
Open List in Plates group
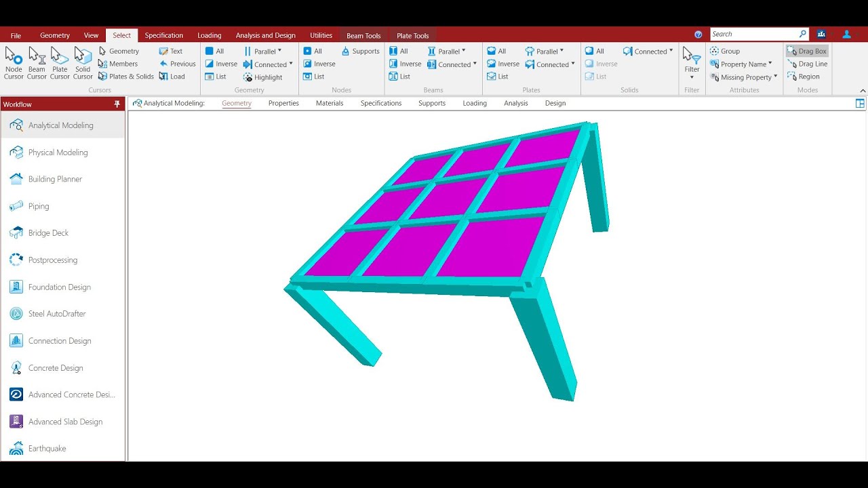498,77
